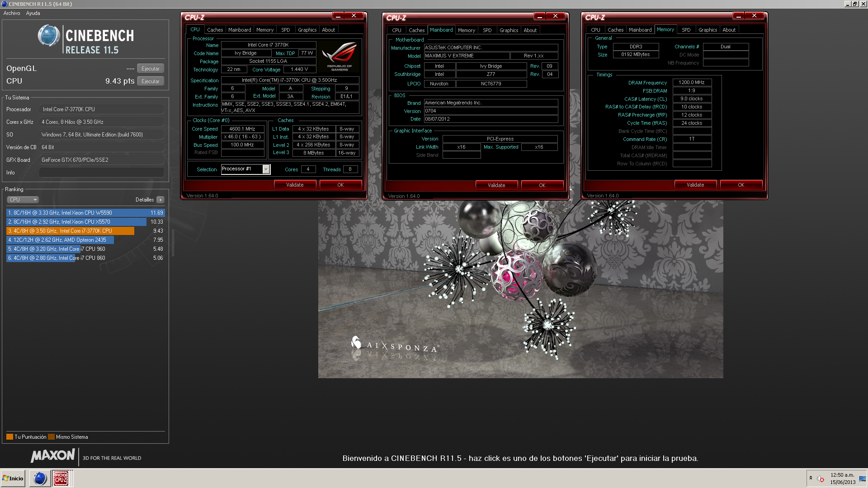Click Detailles arrow button in Ranking
The image size is (868, 488).
click(x=160, y=200)
